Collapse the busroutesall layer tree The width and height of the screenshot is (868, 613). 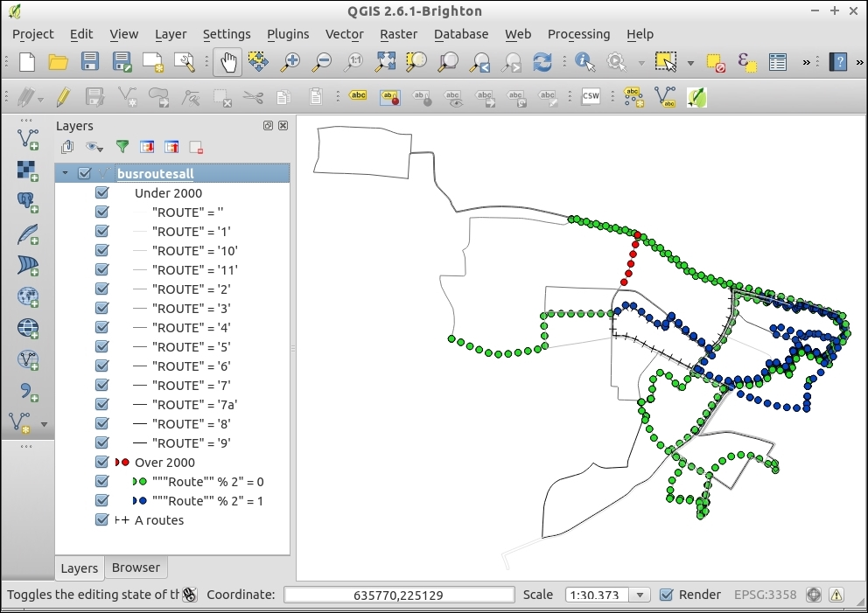pyautogui.click(x=65, y=174)
